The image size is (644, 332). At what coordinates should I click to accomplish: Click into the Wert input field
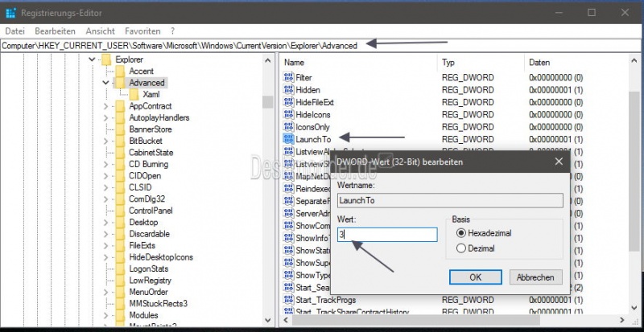386,235
